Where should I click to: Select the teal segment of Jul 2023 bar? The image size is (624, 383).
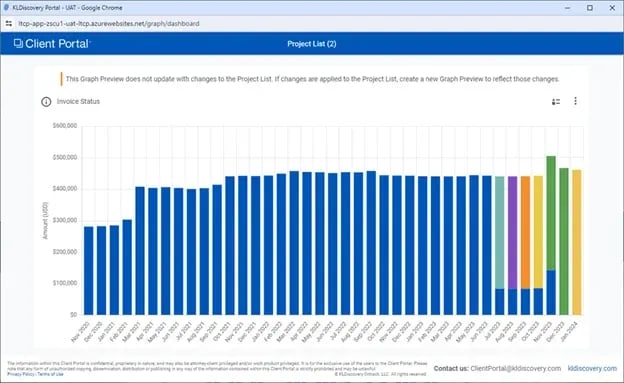(499, 233)
